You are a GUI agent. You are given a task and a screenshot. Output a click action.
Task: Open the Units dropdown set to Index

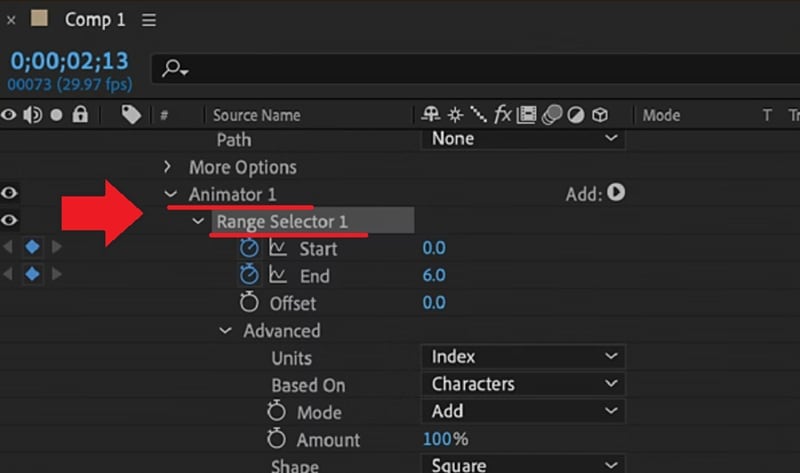point(523,356)
